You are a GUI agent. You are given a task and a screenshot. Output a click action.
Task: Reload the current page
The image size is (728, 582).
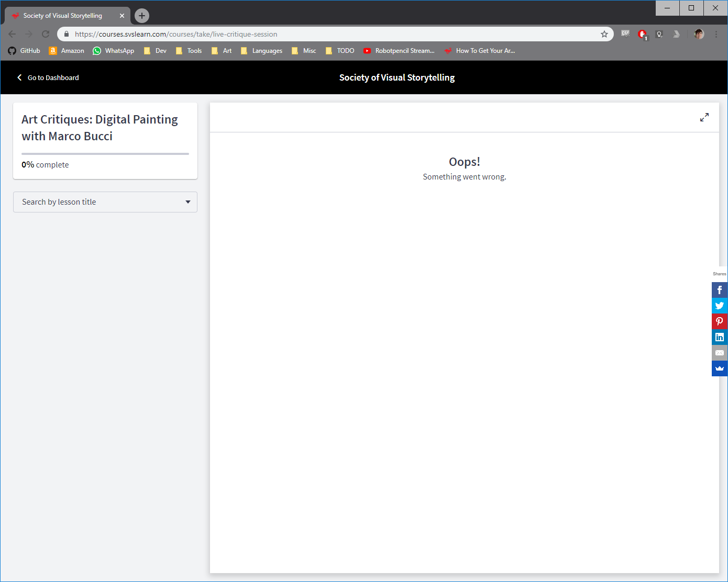click(x=46, y=34)
